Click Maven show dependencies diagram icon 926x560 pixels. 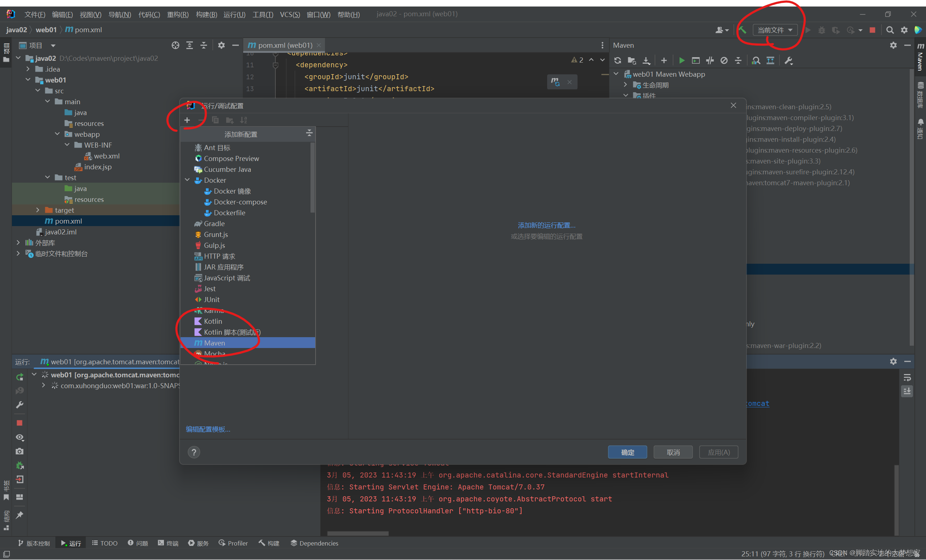click(756, 60)
